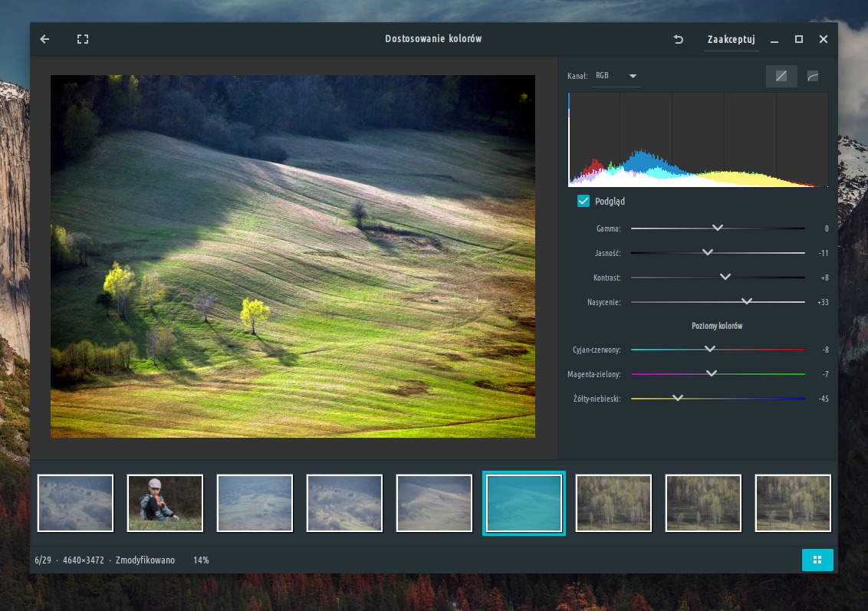Open the child portrait thumbnail
This screenshot has height=611, width=868.
click(x=165, y=503)
